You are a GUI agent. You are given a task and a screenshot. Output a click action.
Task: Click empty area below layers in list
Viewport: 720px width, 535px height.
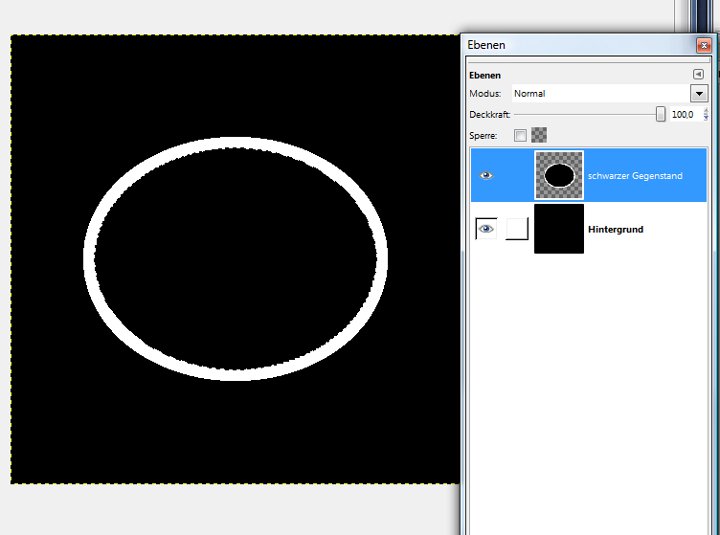pos(588,400)
